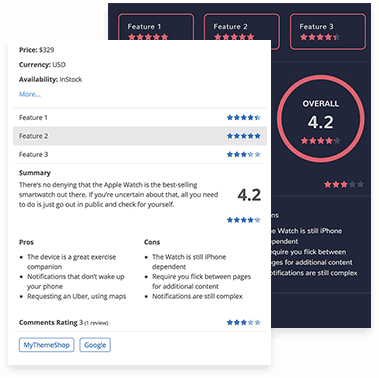This screenshot has width=379, height=378.
Task: Click the three-star red rating below the OVERALL circle
Action: (344, 184)
